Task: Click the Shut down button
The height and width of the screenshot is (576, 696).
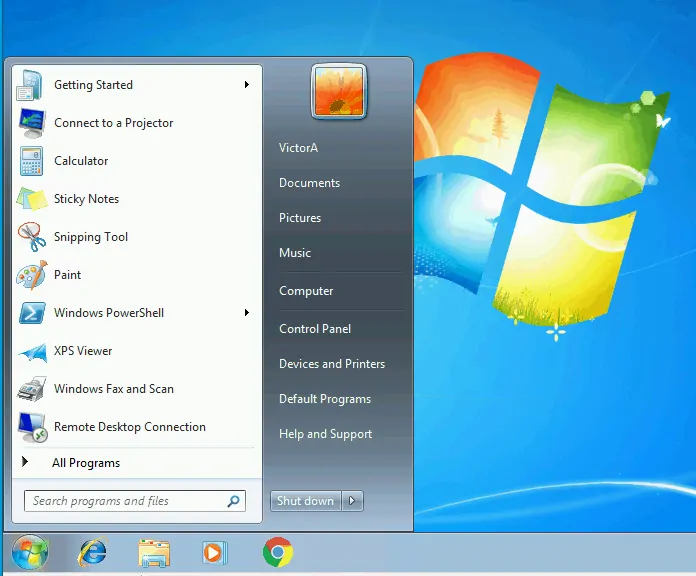Action: click(305, 501)
